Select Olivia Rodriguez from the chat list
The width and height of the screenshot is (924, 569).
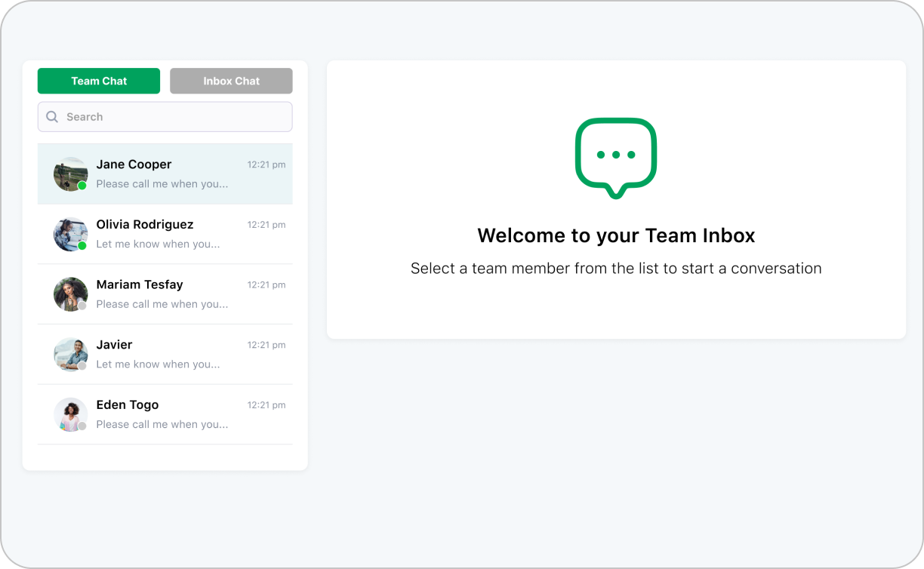pos(145,225)
